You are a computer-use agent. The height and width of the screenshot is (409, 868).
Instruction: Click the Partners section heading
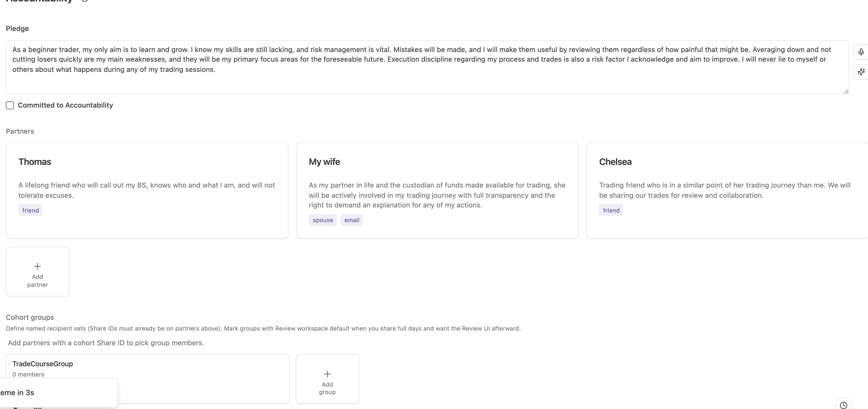pyautogui.click(x=20, y=131)
